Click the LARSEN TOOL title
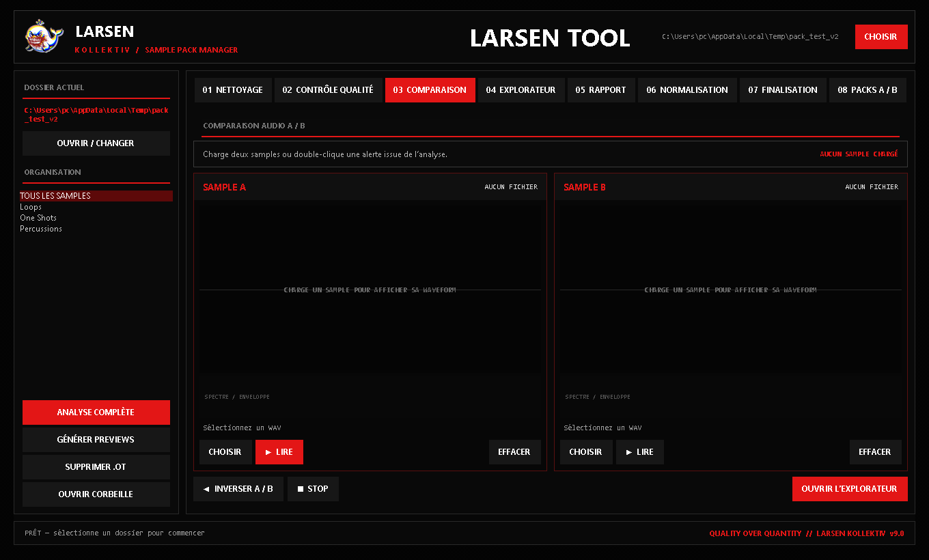This screenshot has height=560, width=929. pos(550,38)
